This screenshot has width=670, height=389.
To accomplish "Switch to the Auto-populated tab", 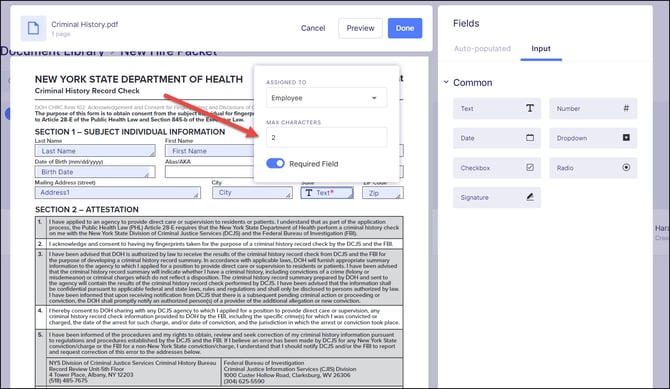I will click(482, 49).
